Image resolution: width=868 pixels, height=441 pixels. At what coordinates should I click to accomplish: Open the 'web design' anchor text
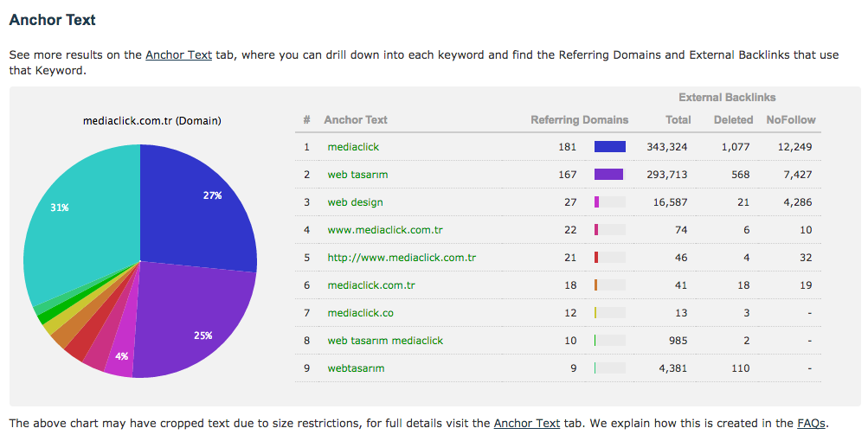pyautogui.click(x=355, y=202)
